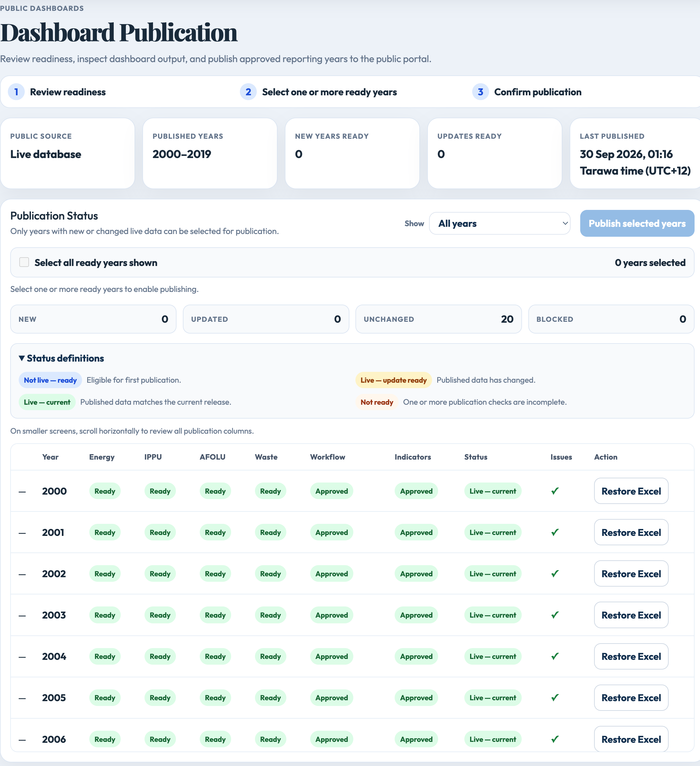Screen dimensions: 700x766
Task: Click the checkmark issues icon for 2000
Action: tap(555, 491)
